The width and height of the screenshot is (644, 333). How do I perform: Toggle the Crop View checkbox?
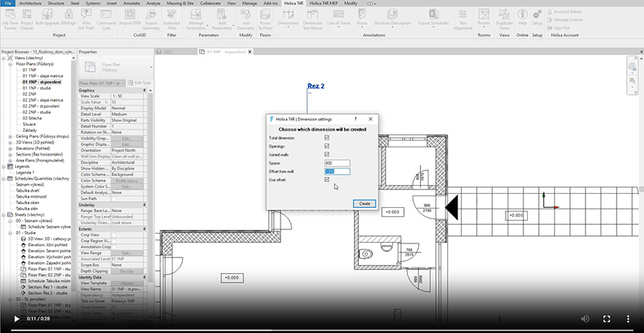tap(114, 235)
